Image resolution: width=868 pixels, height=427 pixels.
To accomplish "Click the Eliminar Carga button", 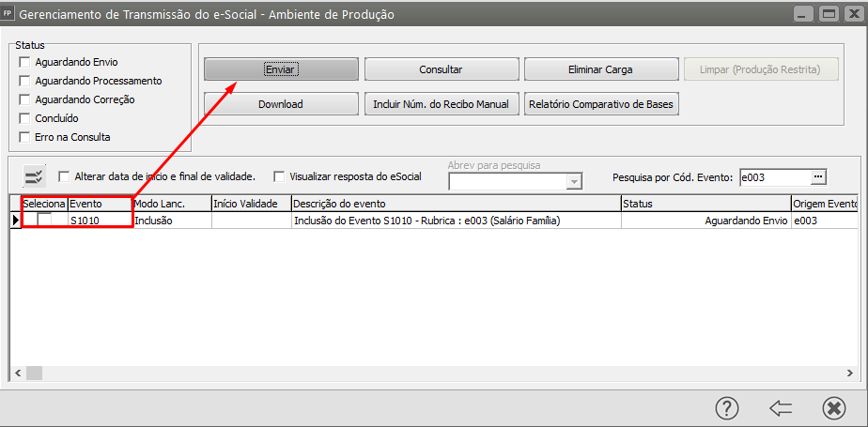I will pyautogui.click(x=600, y=69).
